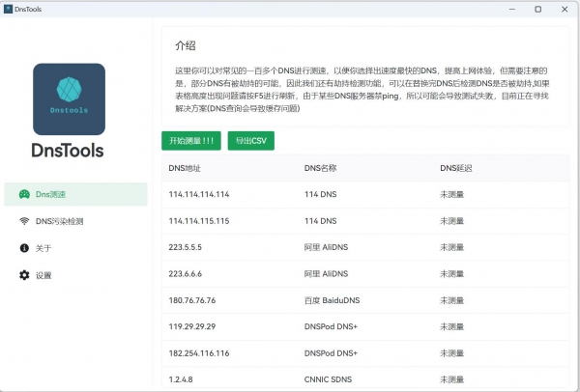Viewport: 580px width, 392px height.
Task: Click 阿里 AliDNS in 223.5.5.5 row
Action: [327, 247]
